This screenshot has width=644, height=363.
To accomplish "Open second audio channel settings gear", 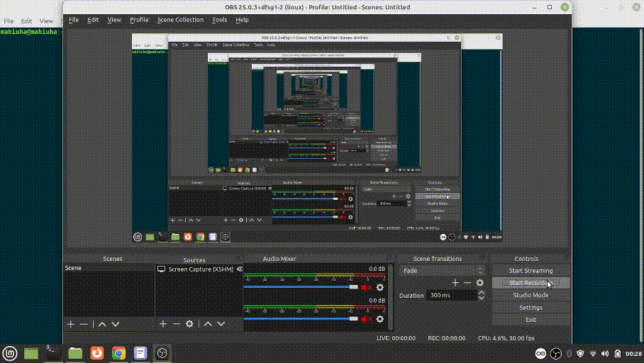I will pos(380,319).
